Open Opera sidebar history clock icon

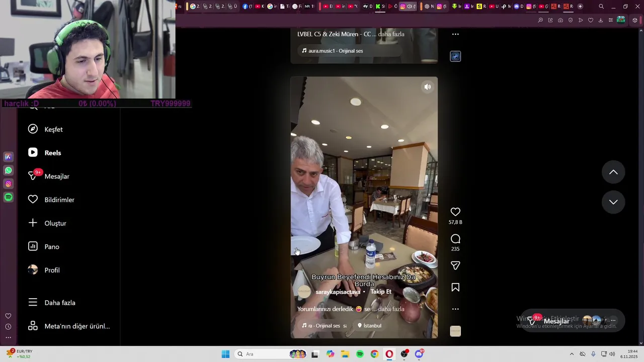(8, 327)
